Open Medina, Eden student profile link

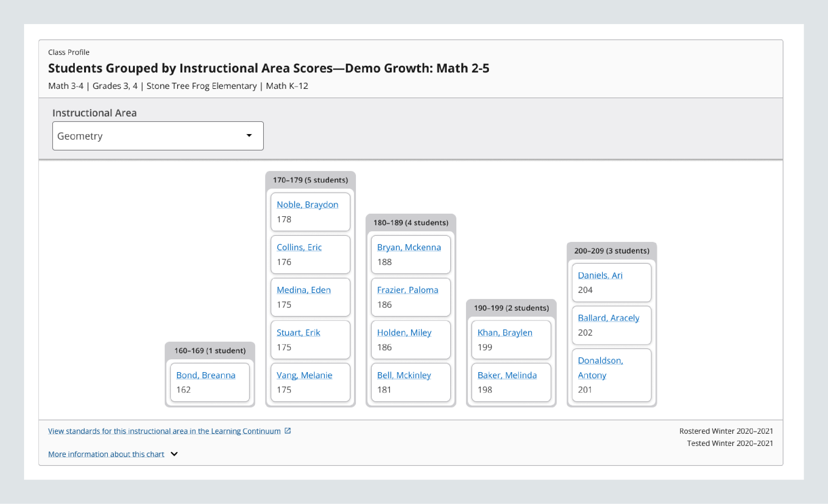tap(304, 290)
